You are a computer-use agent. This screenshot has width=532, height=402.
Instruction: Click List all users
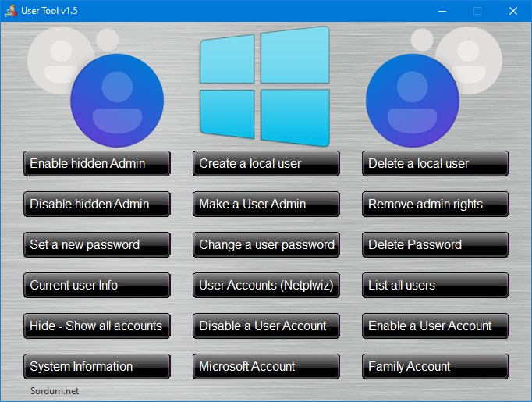coord(435,285)
